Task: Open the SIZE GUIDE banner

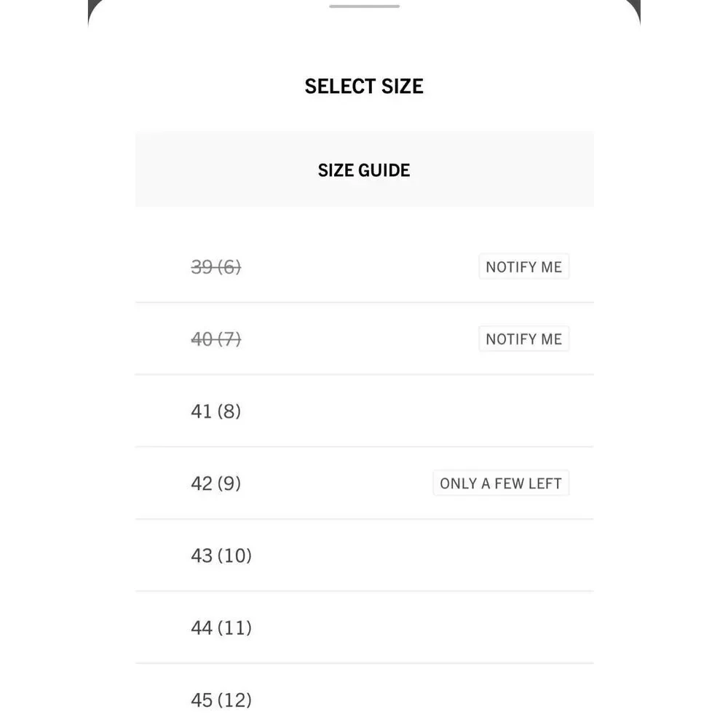Action: [x=364, y=170]
